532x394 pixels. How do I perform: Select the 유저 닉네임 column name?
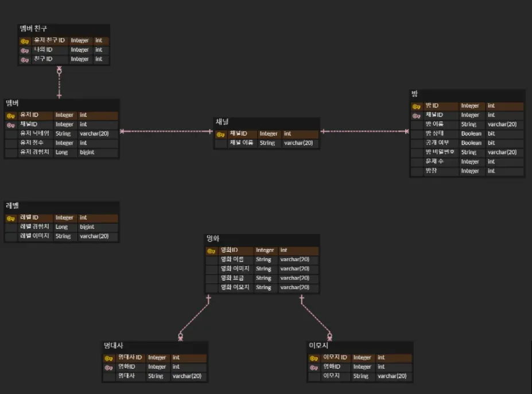pyautogui.click(x=34, y=134)
